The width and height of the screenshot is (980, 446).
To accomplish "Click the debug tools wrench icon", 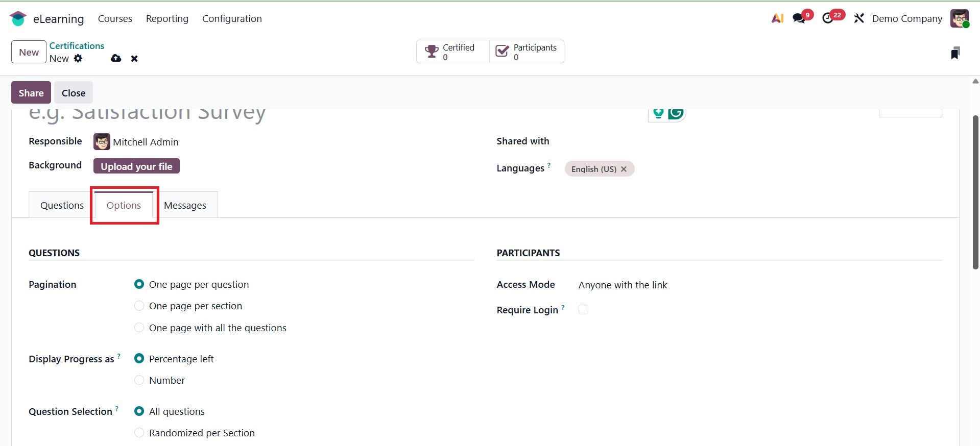I will click(x=859, y=18).
